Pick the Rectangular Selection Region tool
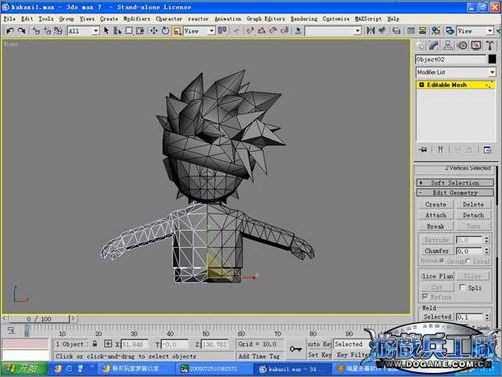This screenshot has height=377, width=502. [x=128, y=31]
